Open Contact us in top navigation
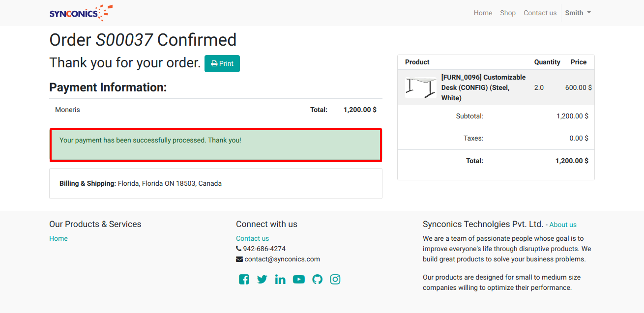The width and height of the screenshot is (644, 313). (540, 13)
